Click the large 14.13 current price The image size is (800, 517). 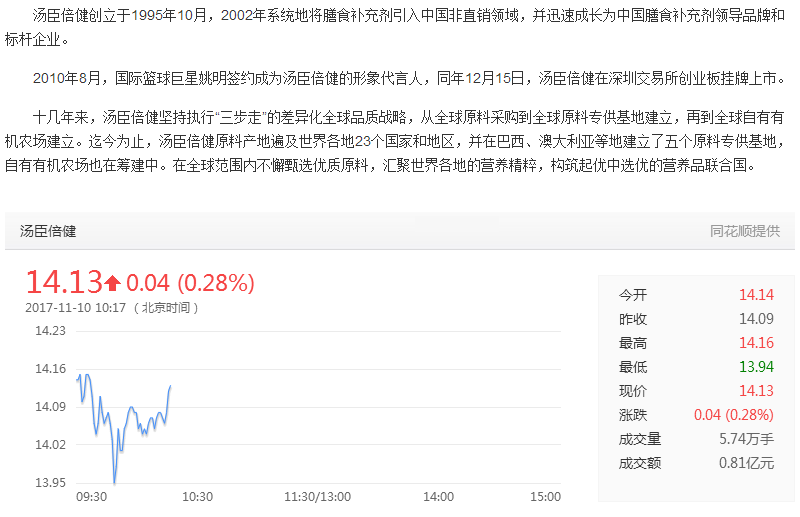(x=63, y=283)
